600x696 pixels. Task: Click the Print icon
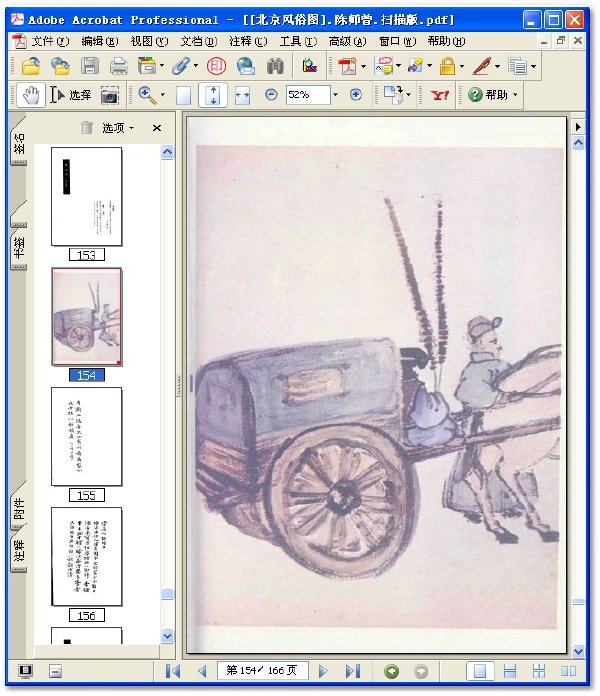coord(118,66)
